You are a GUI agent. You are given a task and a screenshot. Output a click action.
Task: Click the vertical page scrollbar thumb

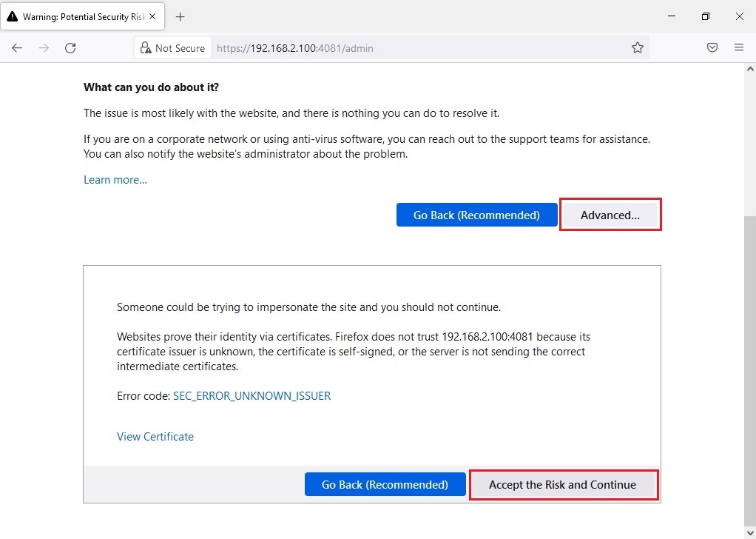(x=749, y=370)
